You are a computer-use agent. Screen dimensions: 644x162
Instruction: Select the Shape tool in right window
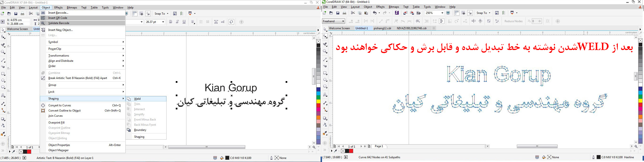point(325,37)
